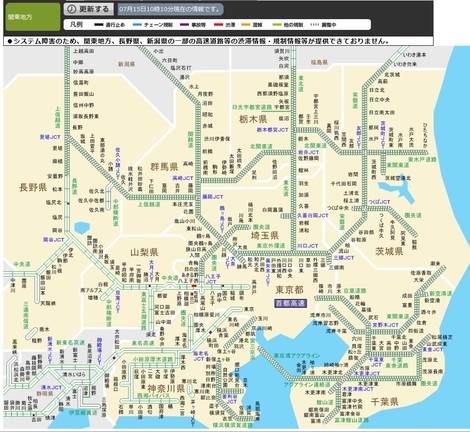
Task: Click the red 渋滞 legend line
Action: (219, 25)
